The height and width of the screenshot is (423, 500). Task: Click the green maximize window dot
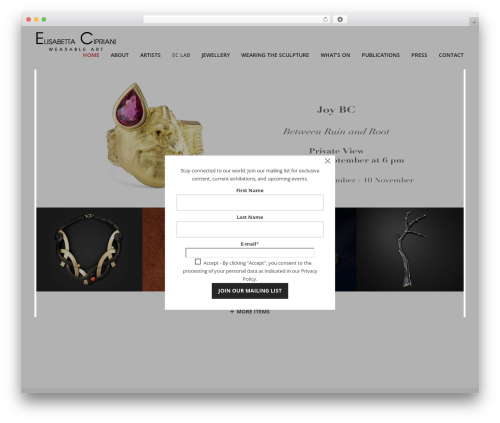pos(44,20)
